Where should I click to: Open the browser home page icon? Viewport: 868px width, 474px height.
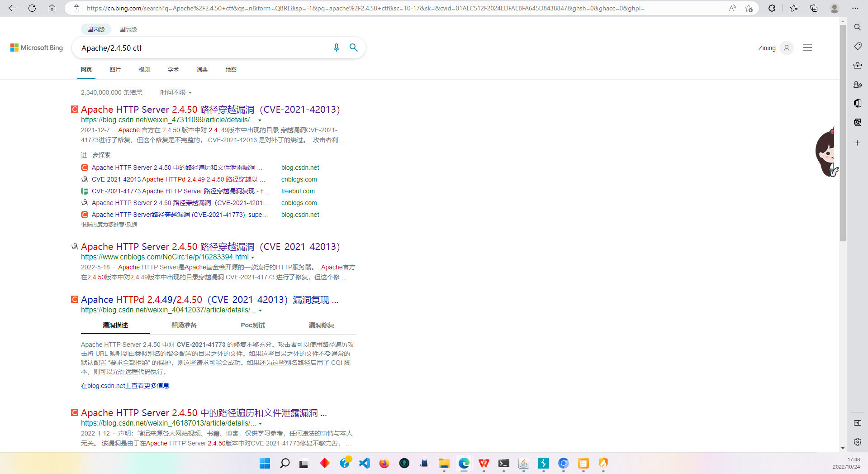(x=52, y=8)
